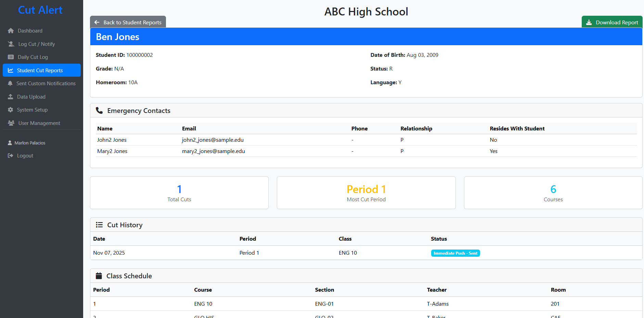The width and height of the screenshot is (644, 318).
Task: Click the Cut Alert app title
Action: pyautogui.click(x=40, y=10)
